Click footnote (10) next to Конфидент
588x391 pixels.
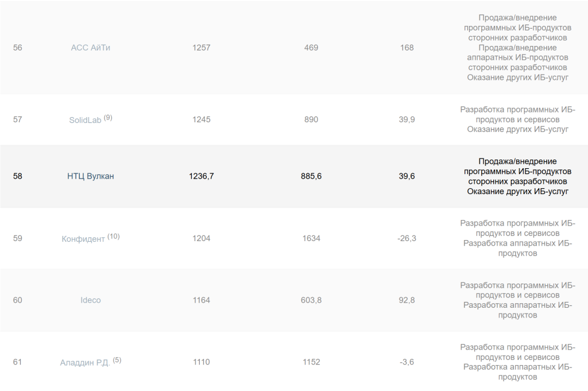pyautogui.click(x=113, y=236)
